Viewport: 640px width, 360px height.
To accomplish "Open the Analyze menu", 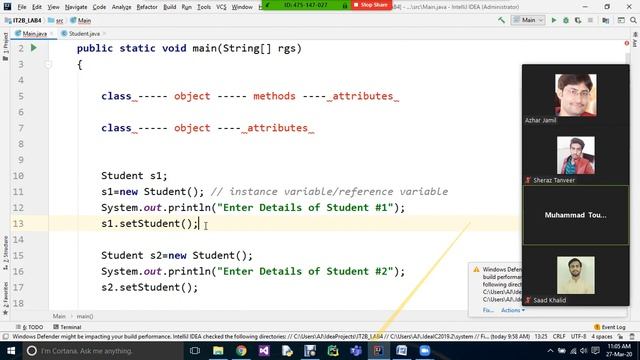I will (x=122, y=7).
